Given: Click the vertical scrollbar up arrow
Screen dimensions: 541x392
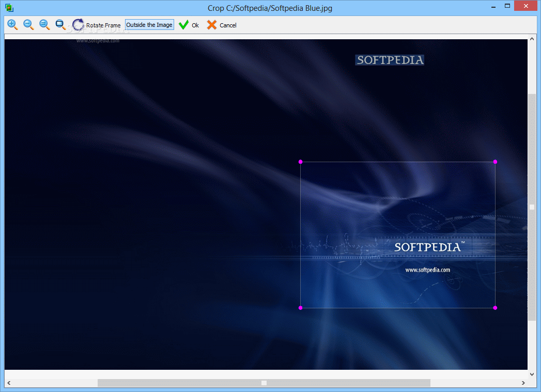Looking at the screenshot, I should tap(532, 39).
